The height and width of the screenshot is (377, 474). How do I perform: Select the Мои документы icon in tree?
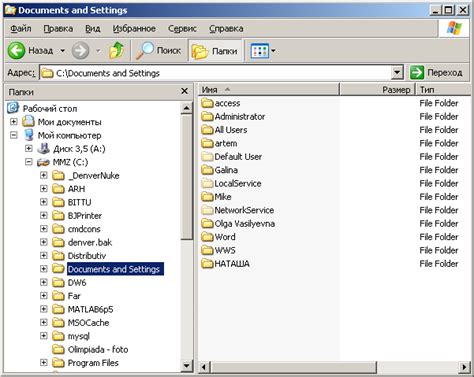[x=29, y=121]
